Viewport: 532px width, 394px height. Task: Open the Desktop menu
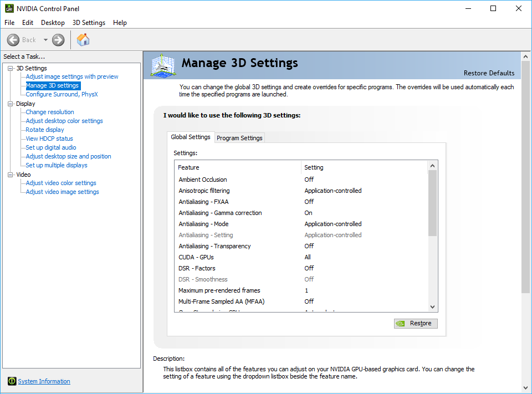[53, 23]
